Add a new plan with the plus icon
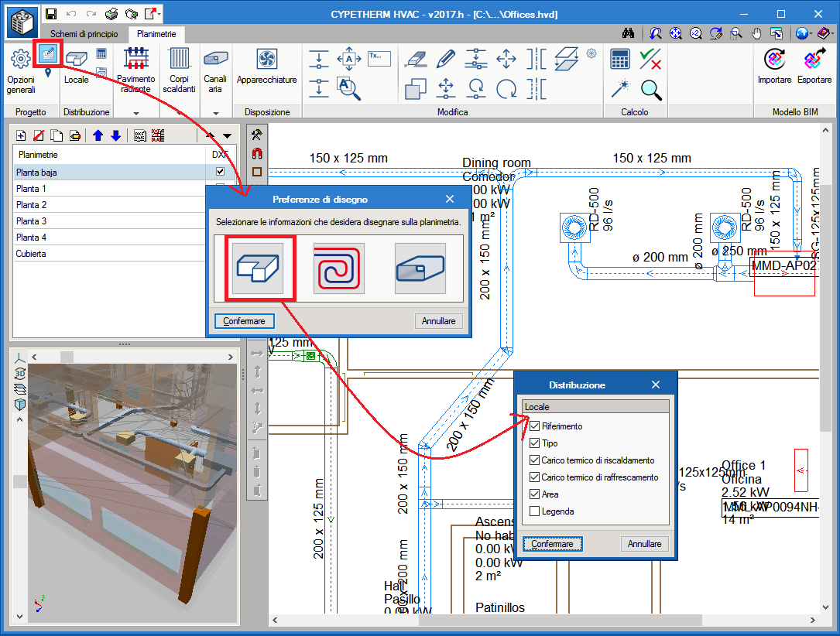This screenshot has height=636, width=840. point(21,135)
